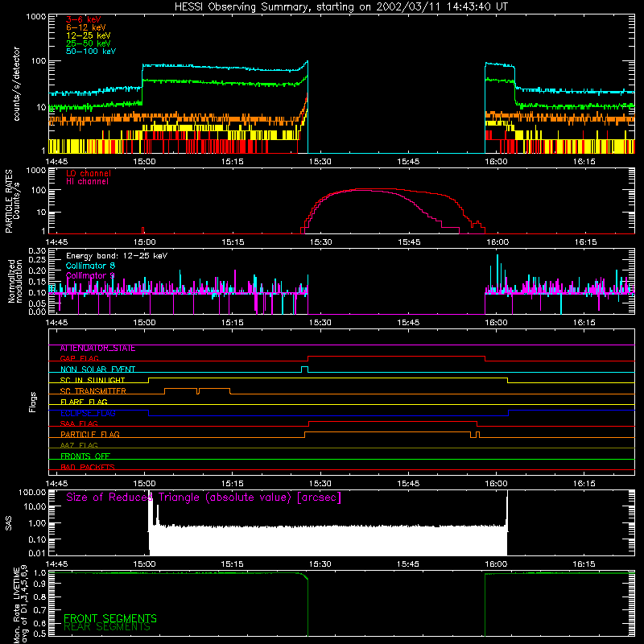Select the green "25-50 keV" legend label

(89, 43)
